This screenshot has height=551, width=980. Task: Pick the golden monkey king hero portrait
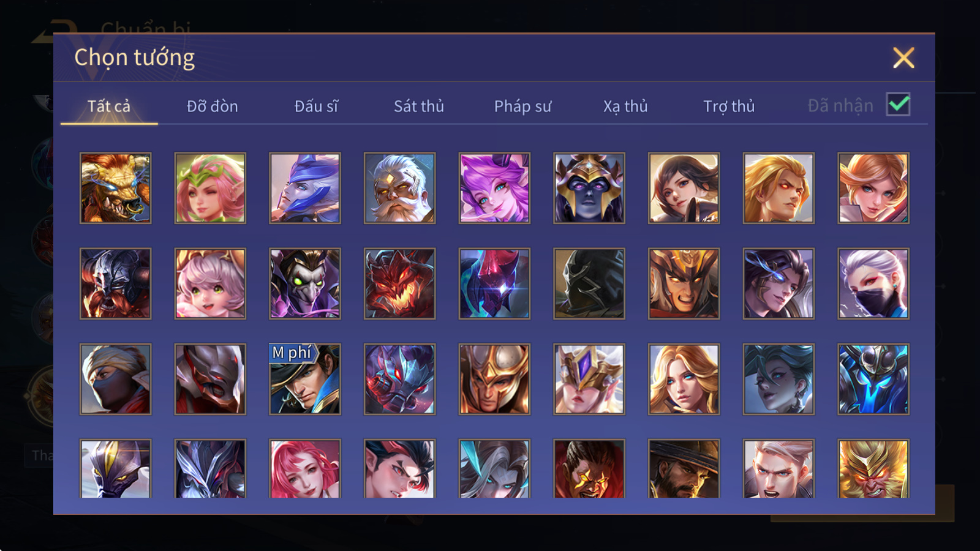[x=873, y=468]
